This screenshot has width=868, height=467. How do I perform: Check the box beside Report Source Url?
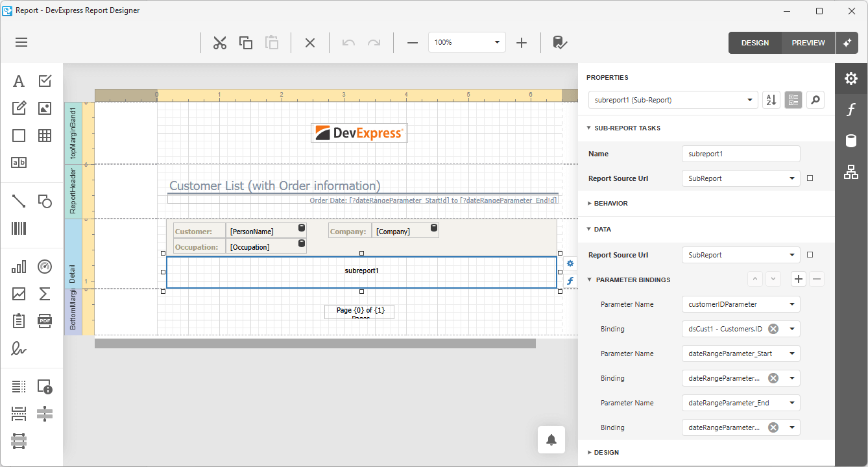(x=810, y=178)
